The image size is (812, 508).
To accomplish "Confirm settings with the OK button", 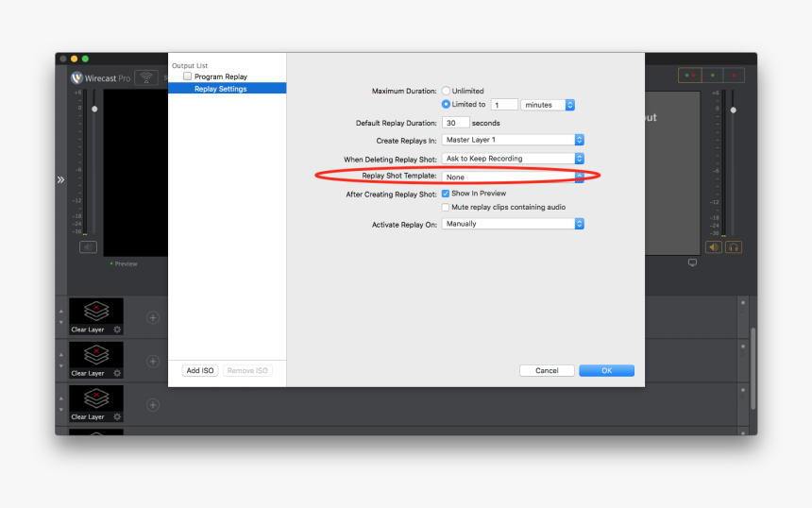I will click(x=606, y=370).
